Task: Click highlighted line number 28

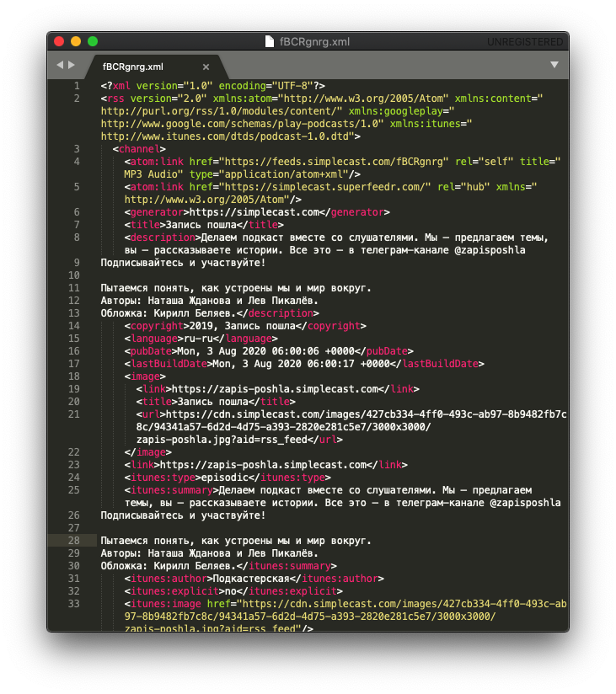Action: [x=74, y=541]
